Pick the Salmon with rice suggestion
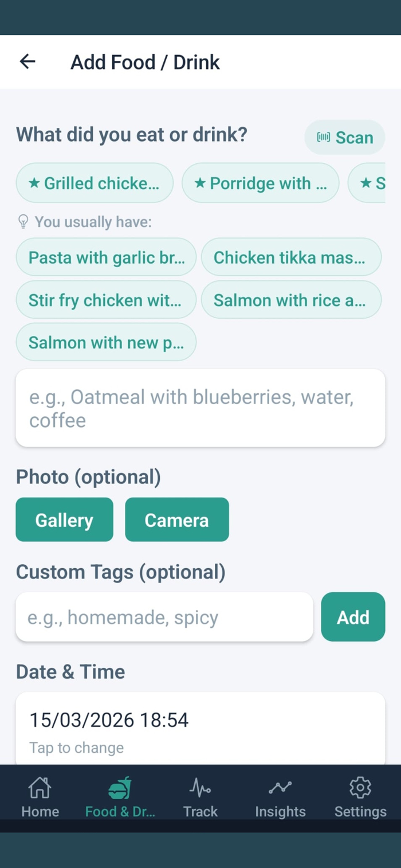The width and height of the screenshot is (401, 868). click(x=291, y=300)
